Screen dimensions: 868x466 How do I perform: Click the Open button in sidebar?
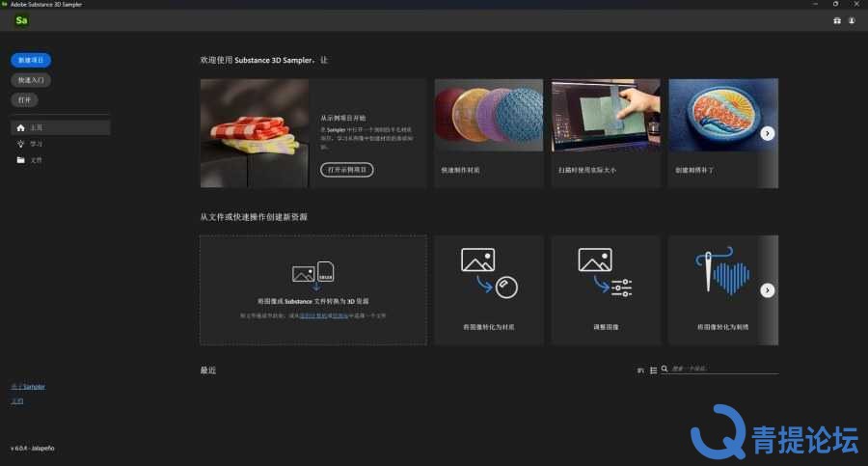click(24, 100)
